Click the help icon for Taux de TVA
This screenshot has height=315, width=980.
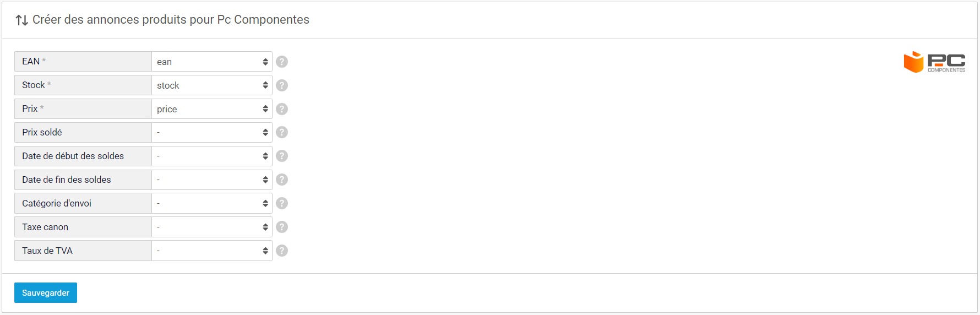(x=282, y=251)
